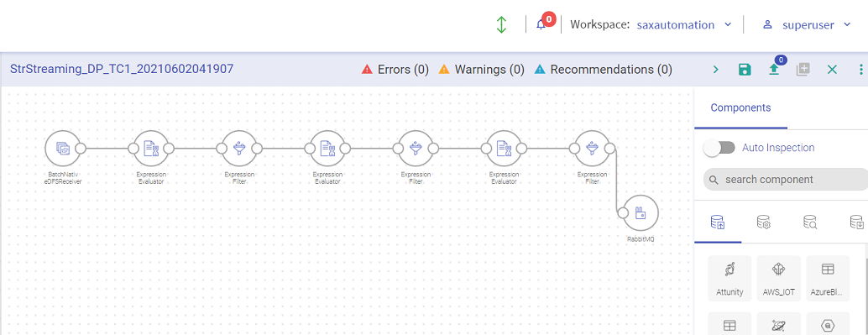Toggle the Auto Inspection switch
868x335 pixels.
[x=719, y=148]
